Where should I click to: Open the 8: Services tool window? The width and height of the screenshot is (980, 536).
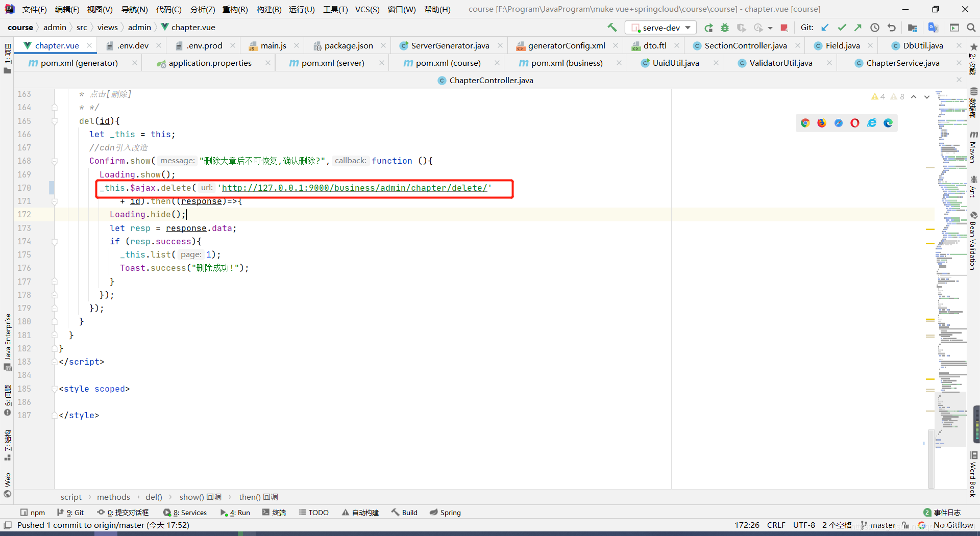tap(185, 513)
